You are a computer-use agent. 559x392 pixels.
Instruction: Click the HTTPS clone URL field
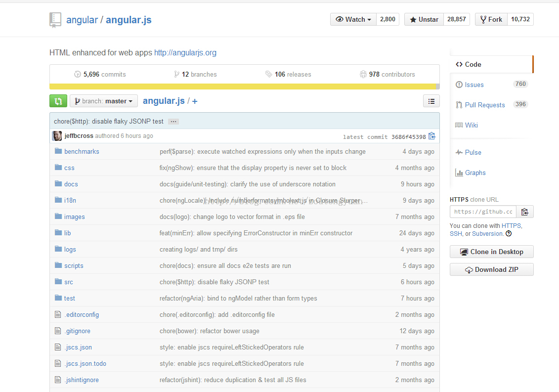(x=483, y=212)
